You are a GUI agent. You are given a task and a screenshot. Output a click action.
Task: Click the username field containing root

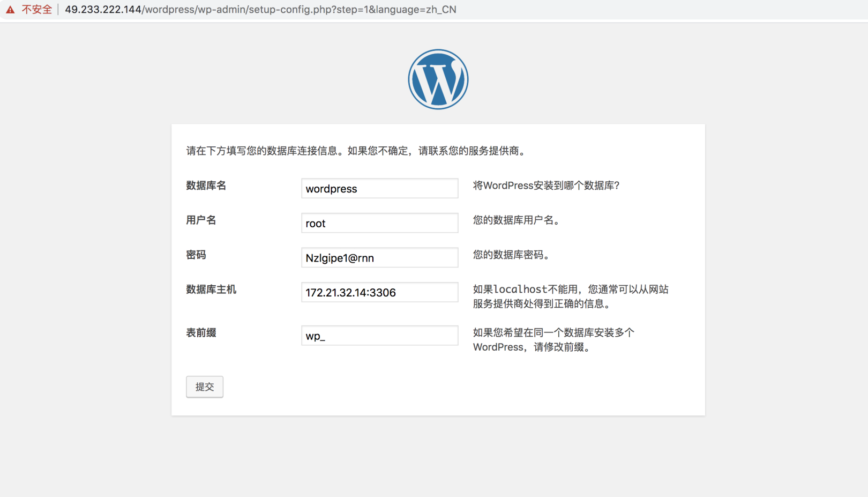(x=380, y=223)
